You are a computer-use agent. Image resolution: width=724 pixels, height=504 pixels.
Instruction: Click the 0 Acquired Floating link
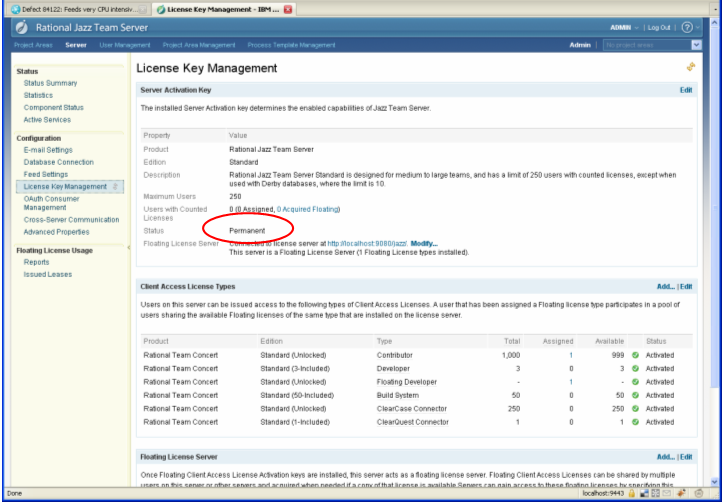tap(308, 210)
